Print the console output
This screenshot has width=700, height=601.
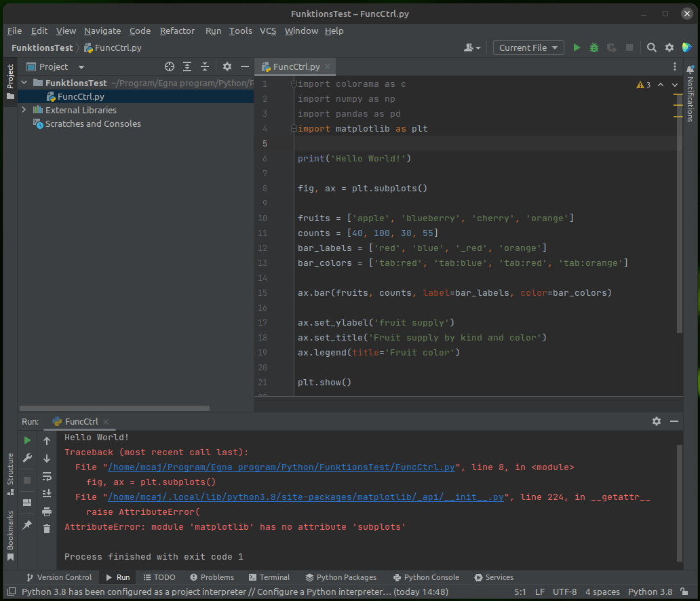[47, 511]
